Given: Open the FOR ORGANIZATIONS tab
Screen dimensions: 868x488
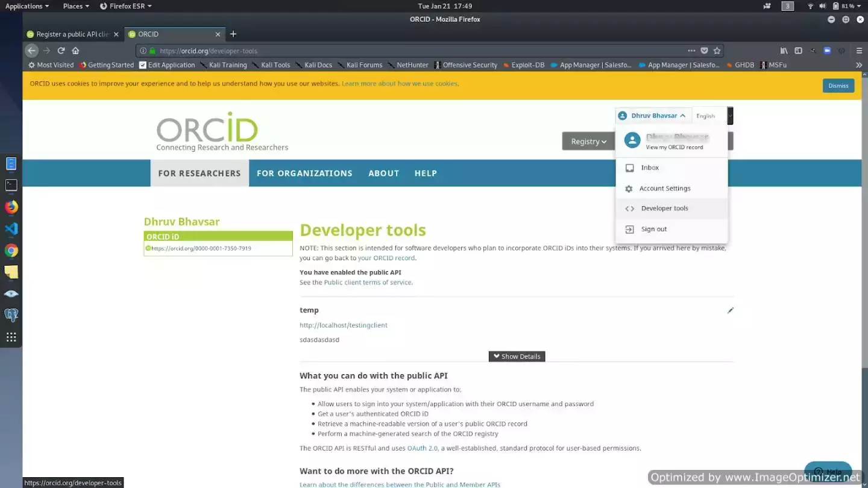Looking at the screenshot, I should (x=304, y=173).
